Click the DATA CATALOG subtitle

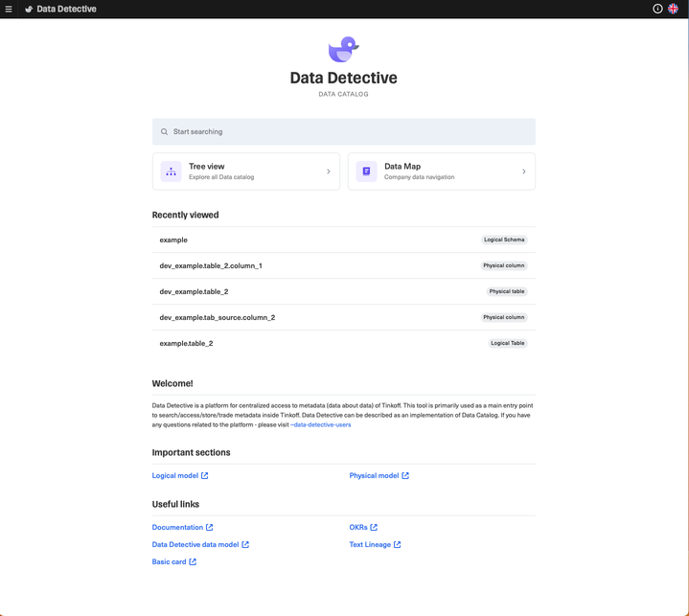[344, 94]
